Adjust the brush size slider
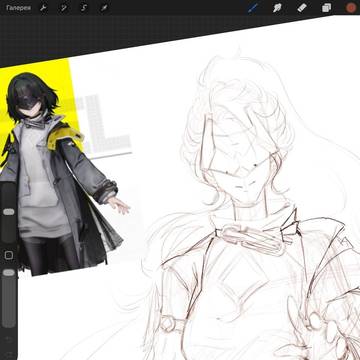360x360 pixels. (9, 212)
